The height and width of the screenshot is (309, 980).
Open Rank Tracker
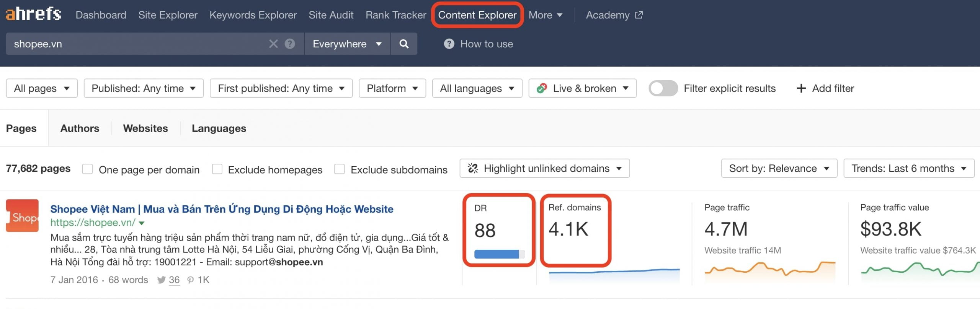[396, 15]
